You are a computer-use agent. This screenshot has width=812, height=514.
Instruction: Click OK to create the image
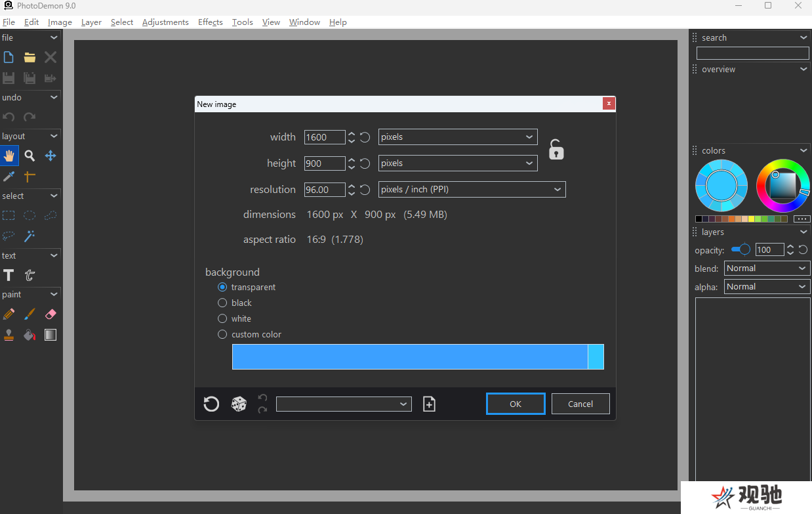(516, 404)
